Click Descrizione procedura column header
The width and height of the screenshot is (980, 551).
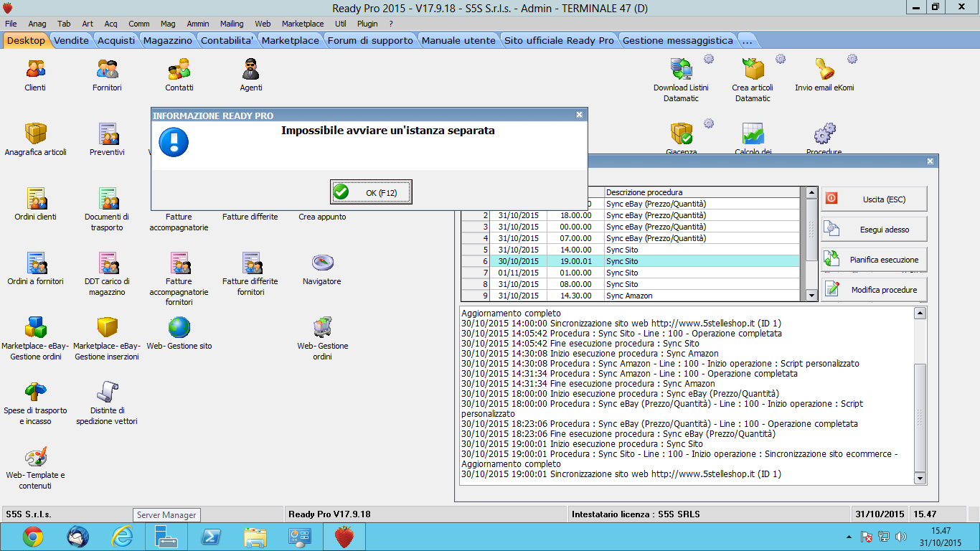click(x=702, y=192)
